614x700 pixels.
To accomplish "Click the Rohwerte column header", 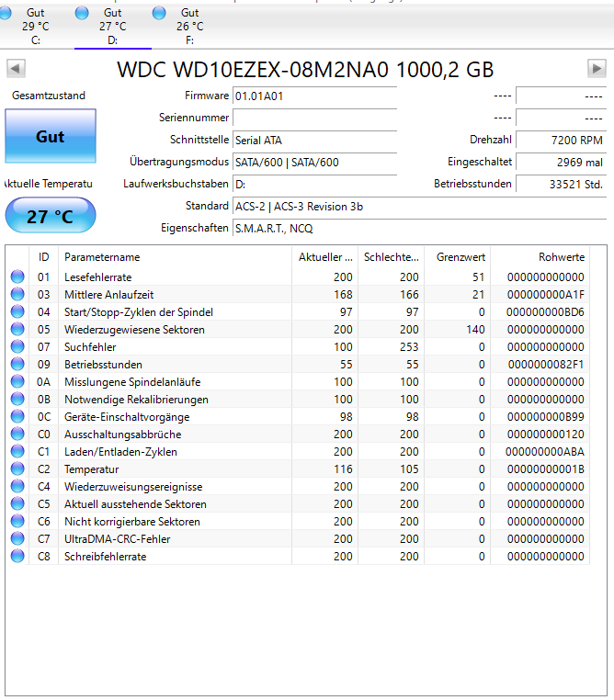I will (540, 257).
